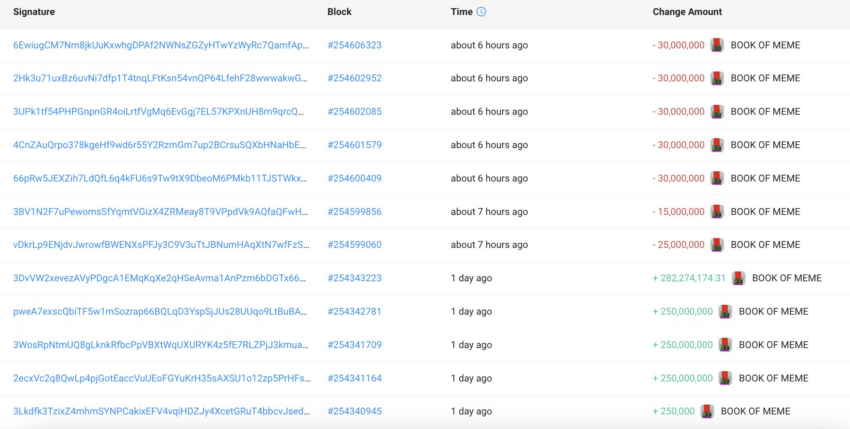This screenshot has width=850, height=429.
Task: Open block #254600409
Action: pyautogui.click(x=355, y=178)
